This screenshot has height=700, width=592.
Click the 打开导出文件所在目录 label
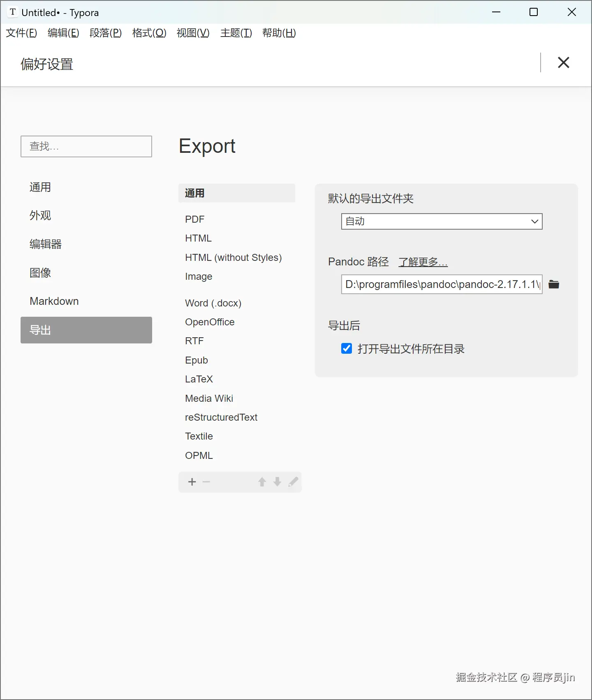point(411,349)
